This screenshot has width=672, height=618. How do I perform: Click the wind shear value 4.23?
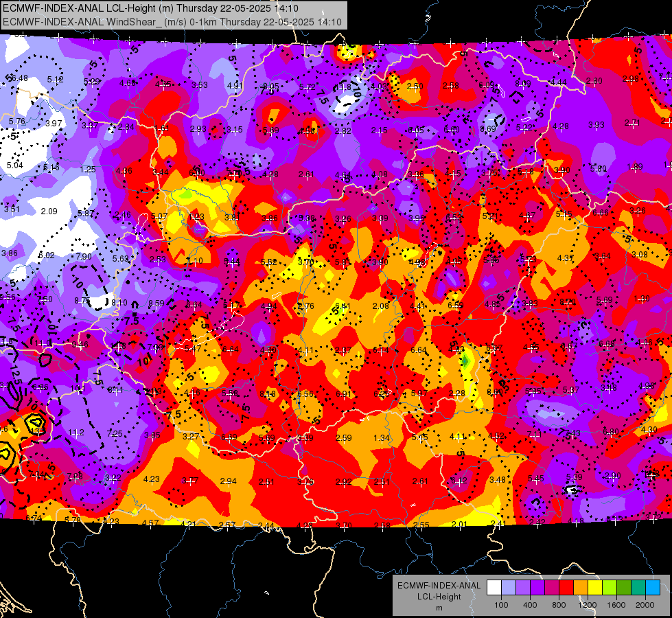(151, 479)
